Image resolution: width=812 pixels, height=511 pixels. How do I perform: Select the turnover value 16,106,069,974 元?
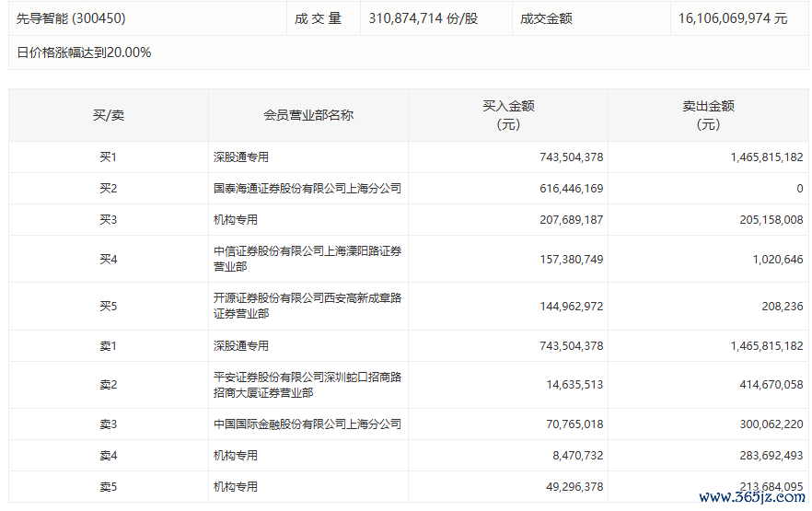(733, 18)
